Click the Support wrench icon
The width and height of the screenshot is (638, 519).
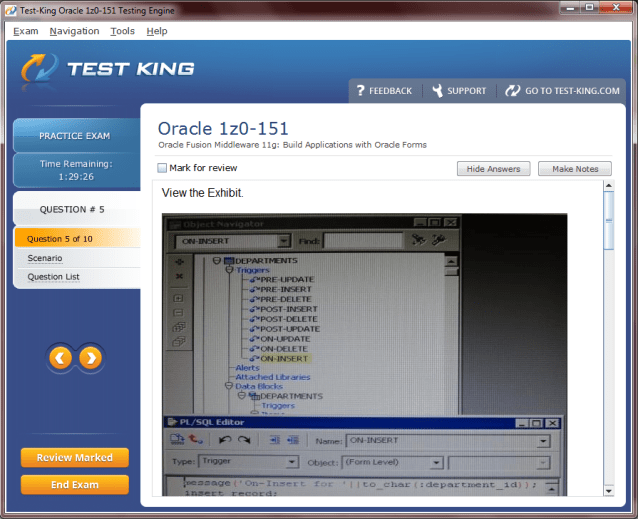point(437,91)
